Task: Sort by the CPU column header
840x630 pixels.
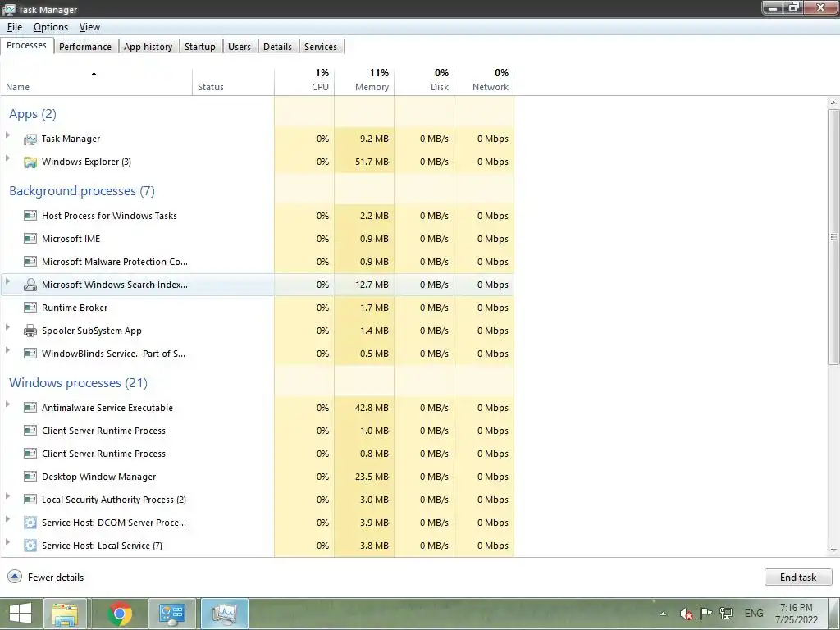Action: point(304,82)
